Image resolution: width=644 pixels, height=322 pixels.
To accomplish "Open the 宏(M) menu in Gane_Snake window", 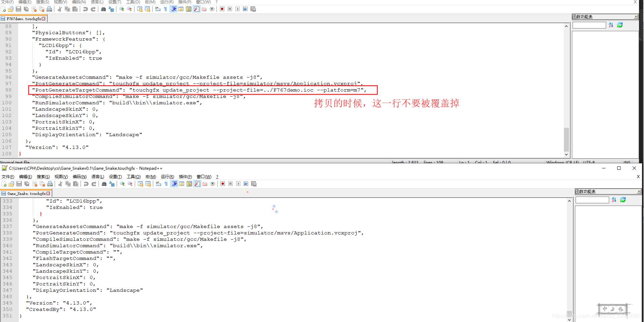I will (151, 177).
